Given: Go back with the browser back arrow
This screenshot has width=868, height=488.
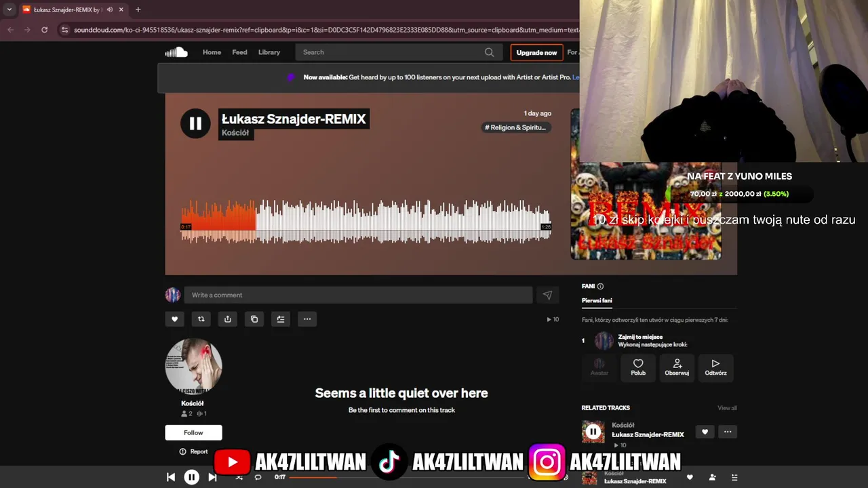Looking at the screenshot, I should [x=10, y=30].
